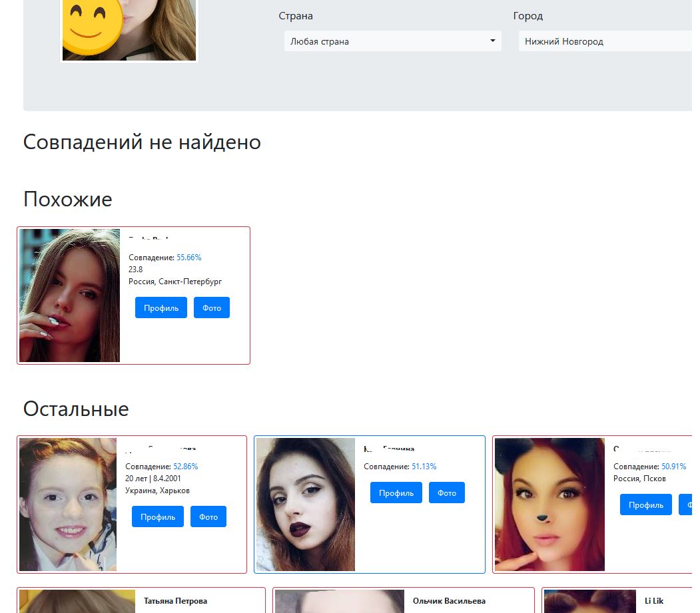
Task: Click Фото button in the Харьков card
Action: 208,517
